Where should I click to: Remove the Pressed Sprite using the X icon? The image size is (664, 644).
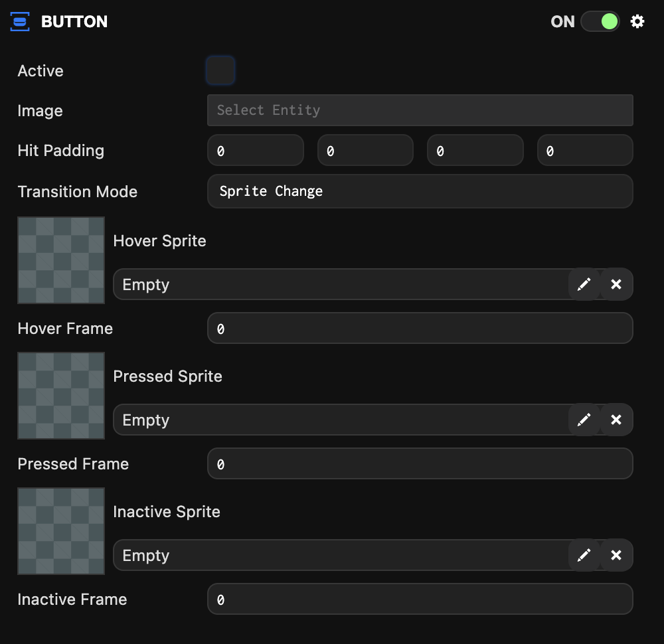[x=616, y=420]
